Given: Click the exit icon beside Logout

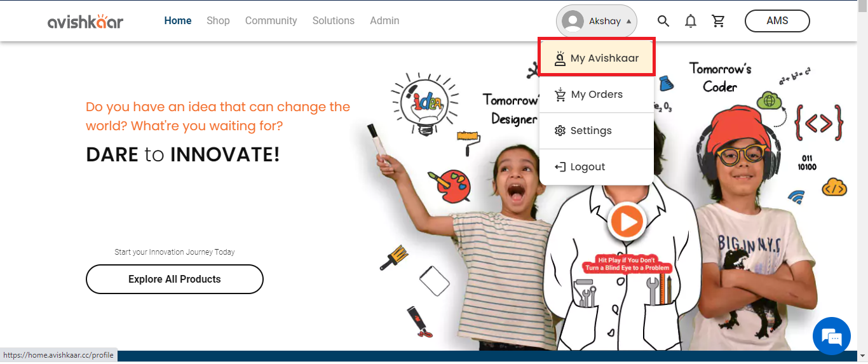Looking at the screenshot, I should pyautogui.click(x=560, y=167).
